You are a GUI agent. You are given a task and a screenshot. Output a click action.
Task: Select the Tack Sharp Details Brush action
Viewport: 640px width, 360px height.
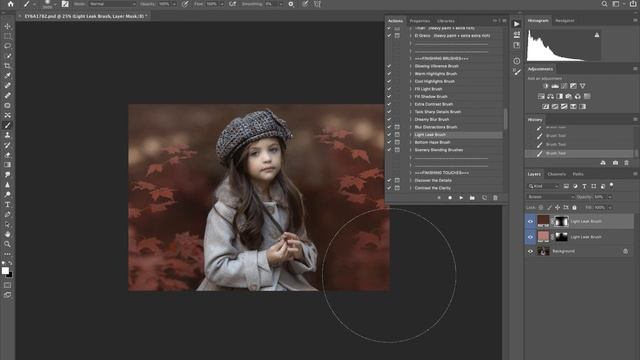438,111
